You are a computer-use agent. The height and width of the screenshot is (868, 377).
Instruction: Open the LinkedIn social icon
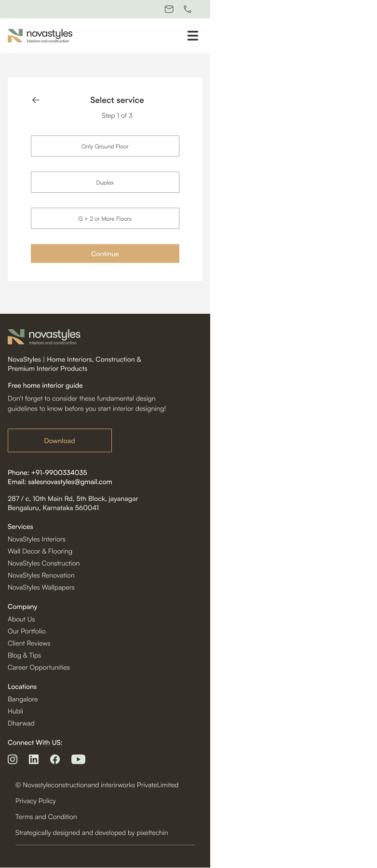tap(34, 760)
